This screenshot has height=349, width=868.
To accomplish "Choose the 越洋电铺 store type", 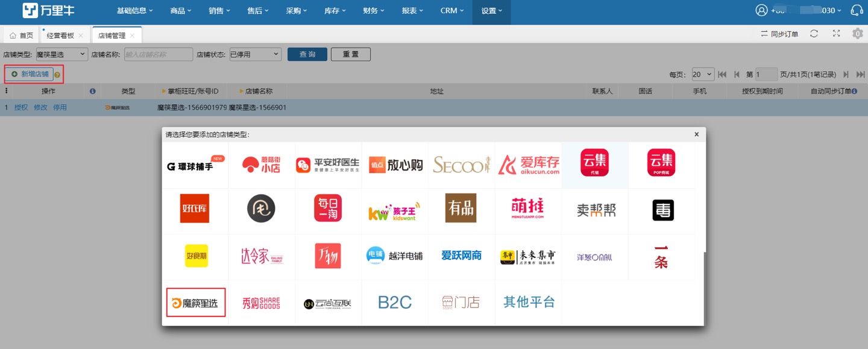I will [x=395, y=256].
